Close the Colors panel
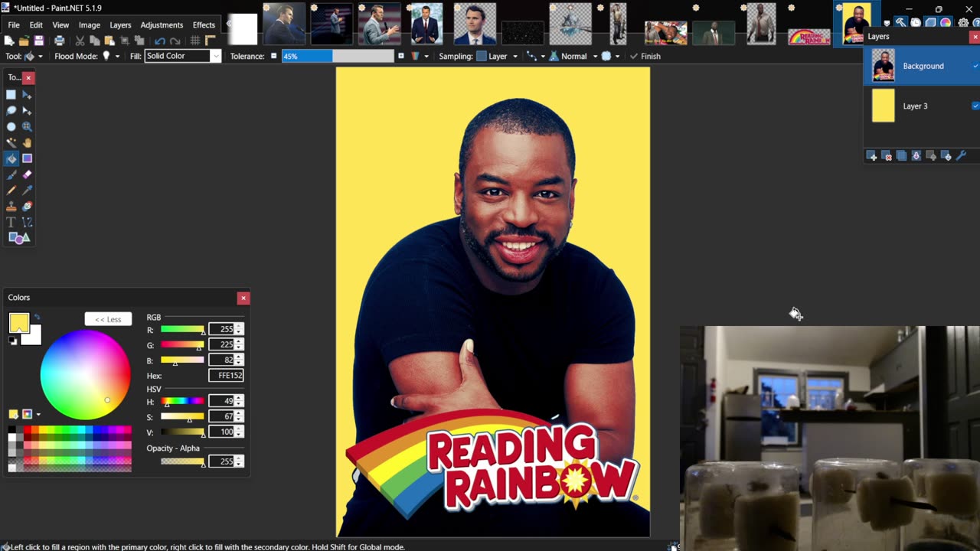Image resolution: width=980 pixels, height=551 pixels. point(243,298)
